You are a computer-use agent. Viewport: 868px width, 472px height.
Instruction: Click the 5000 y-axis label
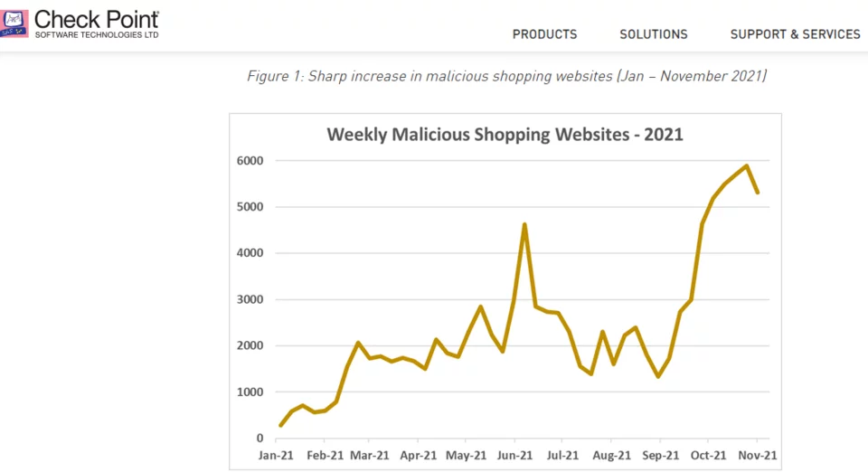click(x=248, y=207)
